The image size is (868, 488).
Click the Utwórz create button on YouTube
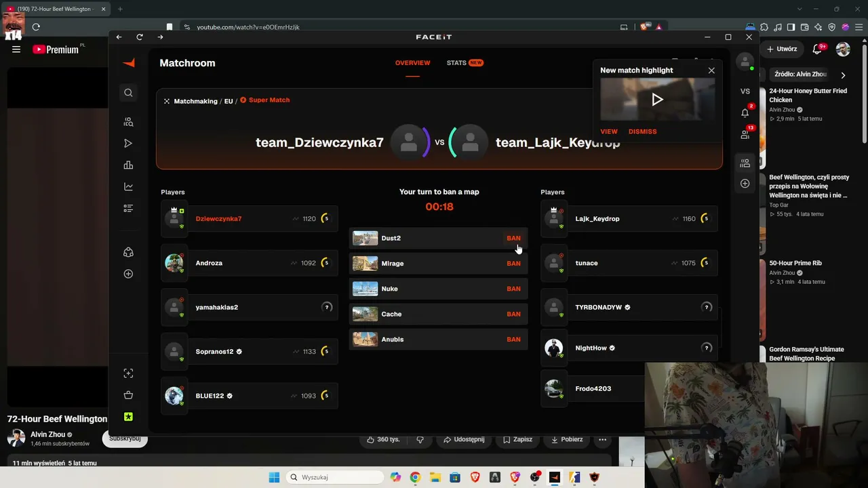coord(782,49)
